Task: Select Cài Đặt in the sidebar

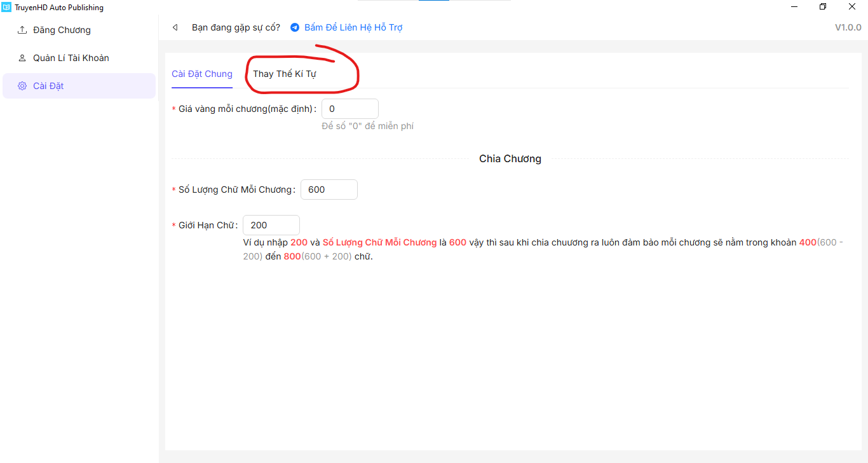Action: pyautogui.click(x=48, y=86)
